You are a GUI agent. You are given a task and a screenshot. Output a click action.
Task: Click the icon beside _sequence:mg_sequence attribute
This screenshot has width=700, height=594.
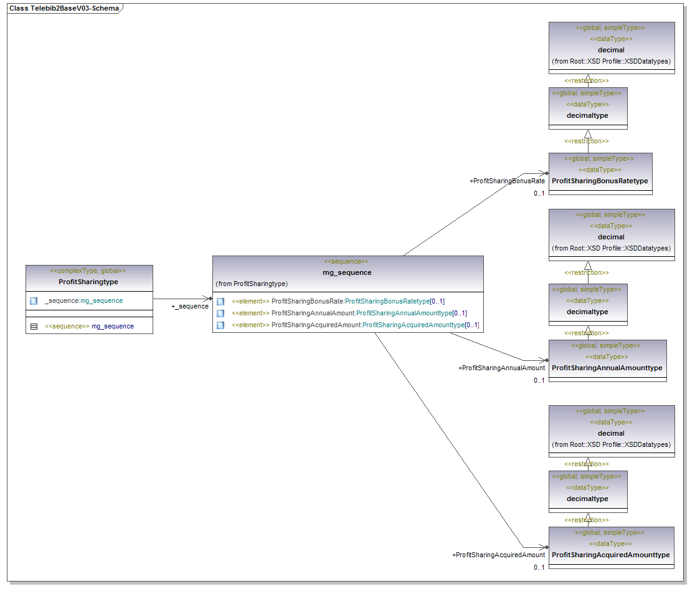click(34, 301)
